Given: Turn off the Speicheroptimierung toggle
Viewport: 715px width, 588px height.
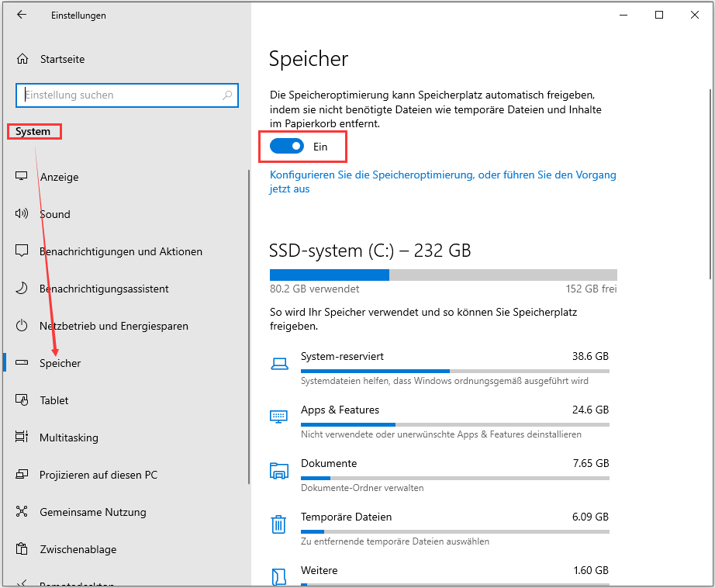Looking at the screenshot, I should tap(287, 146).
